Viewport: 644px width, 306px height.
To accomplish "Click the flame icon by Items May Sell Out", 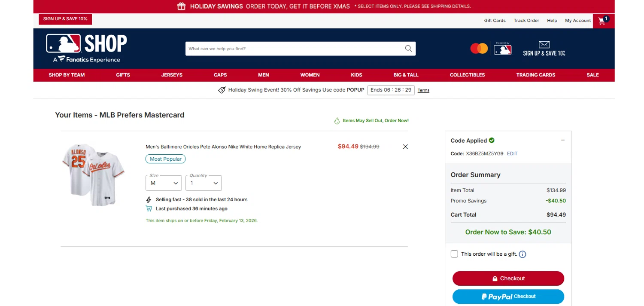I will click(337, 121).
